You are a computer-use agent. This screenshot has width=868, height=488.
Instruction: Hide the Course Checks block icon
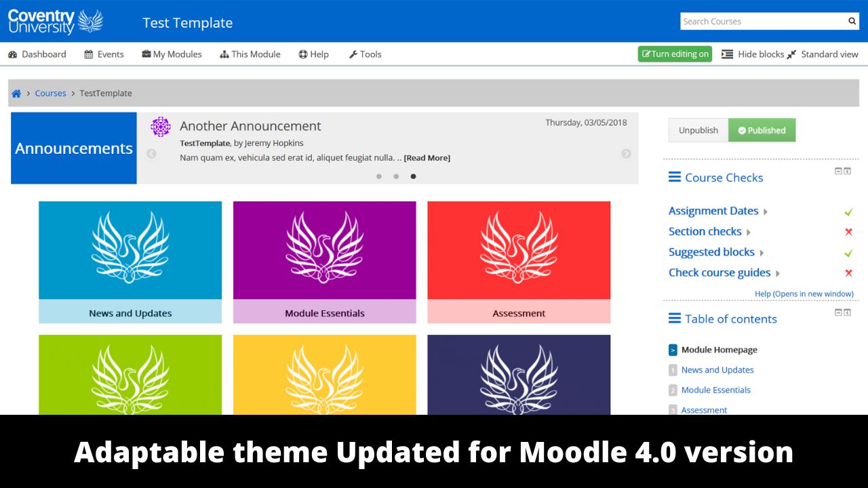(838, 171)
